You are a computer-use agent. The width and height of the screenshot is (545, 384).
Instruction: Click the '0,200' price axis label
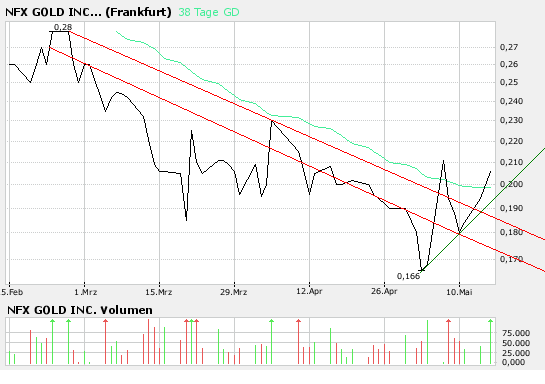(x=511, y=184)
